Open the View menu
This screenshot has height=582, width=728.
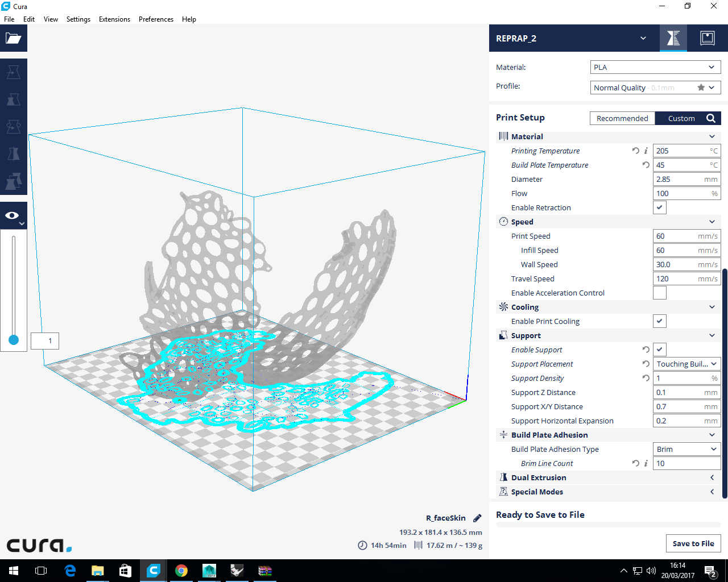tap(51, 19)
